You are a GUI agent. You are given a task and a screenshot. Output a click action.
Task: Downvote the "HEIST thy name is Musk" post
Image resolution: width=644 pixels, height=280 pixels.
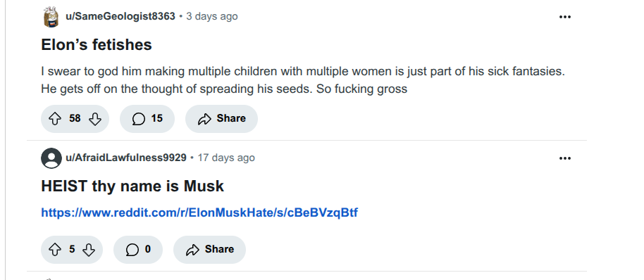(89, 250)
